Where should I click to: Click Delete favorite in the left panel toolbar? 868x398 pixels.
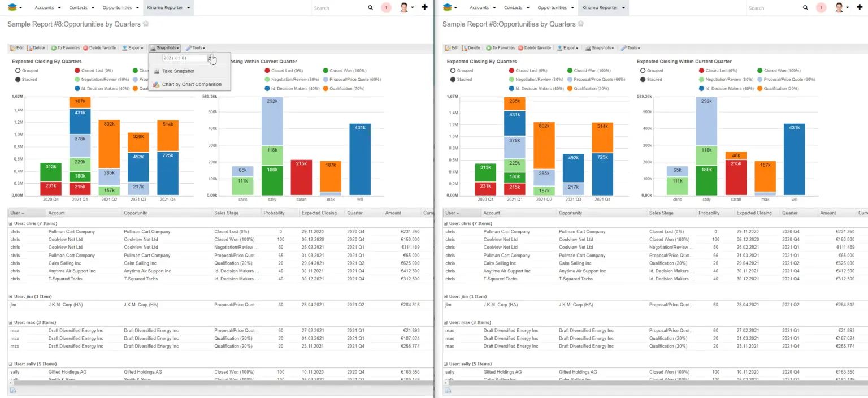click(x=99, y=48)
